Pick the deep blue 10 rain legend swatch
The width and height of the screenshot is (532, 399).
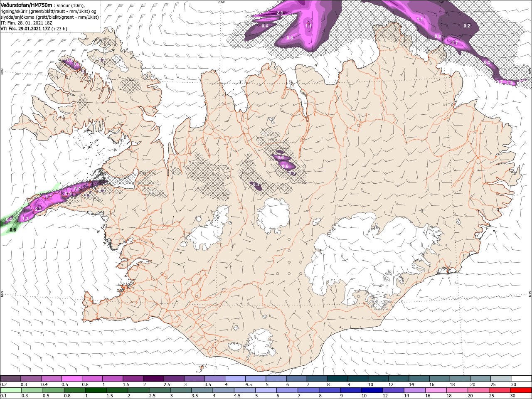point(372,390)
